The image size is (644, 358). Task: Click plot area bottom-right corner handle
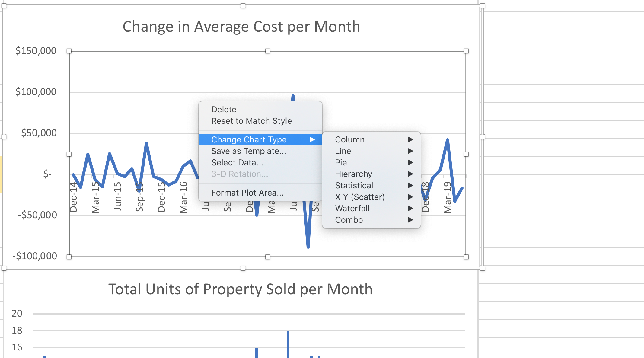466,257
